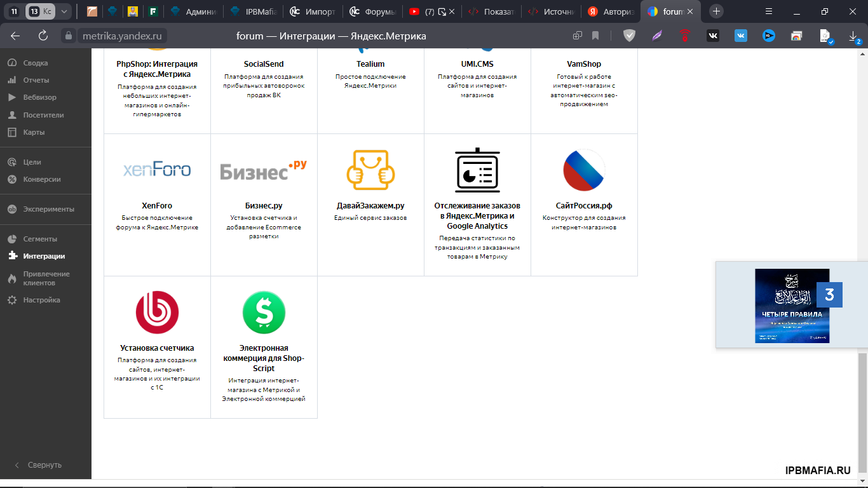Expand the tab groups dropdown arrow

[x=64, y=11]
